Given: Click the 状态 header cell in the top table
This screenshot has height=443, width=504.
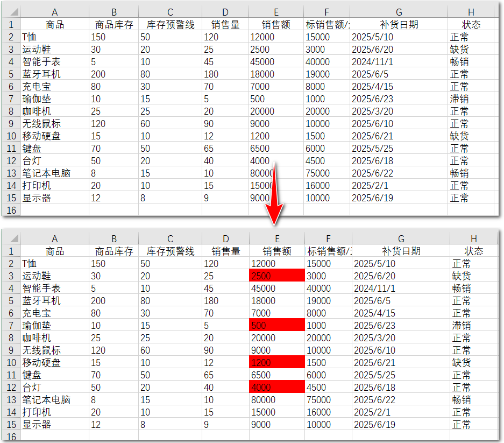Looking at the screenshot, I should (471, 24).
